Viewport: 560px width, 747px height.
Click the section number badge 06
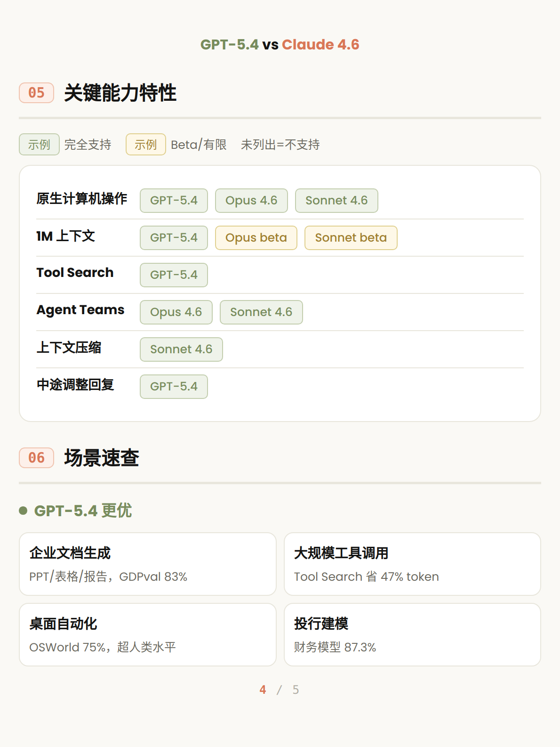pos(36,458)
